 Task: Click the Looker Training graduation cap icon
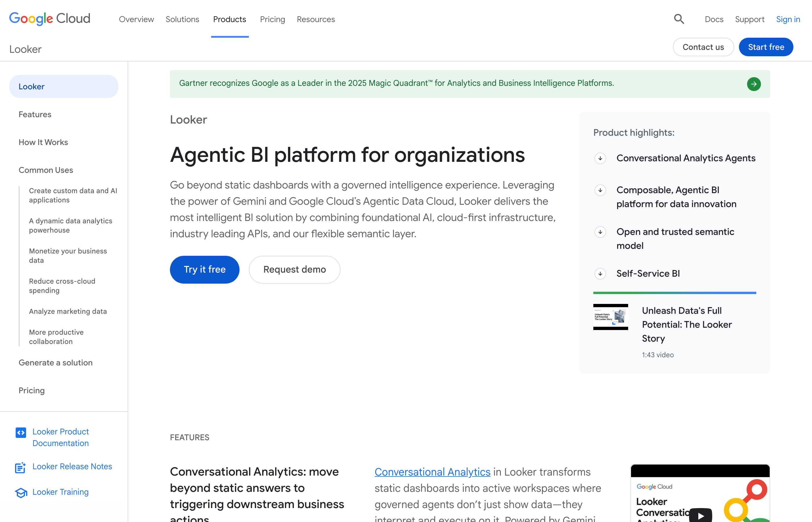[21, 492]
